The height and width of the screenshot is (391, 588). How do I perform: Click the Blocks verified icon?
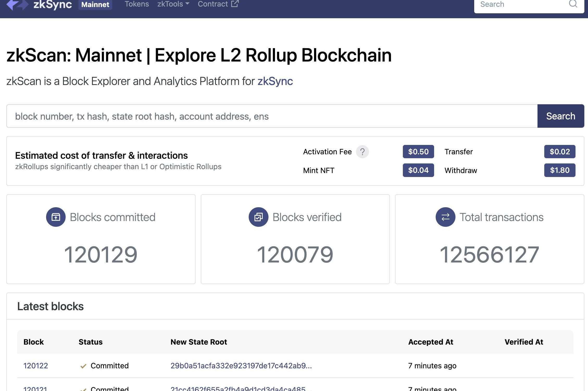(x=258, y=217)
